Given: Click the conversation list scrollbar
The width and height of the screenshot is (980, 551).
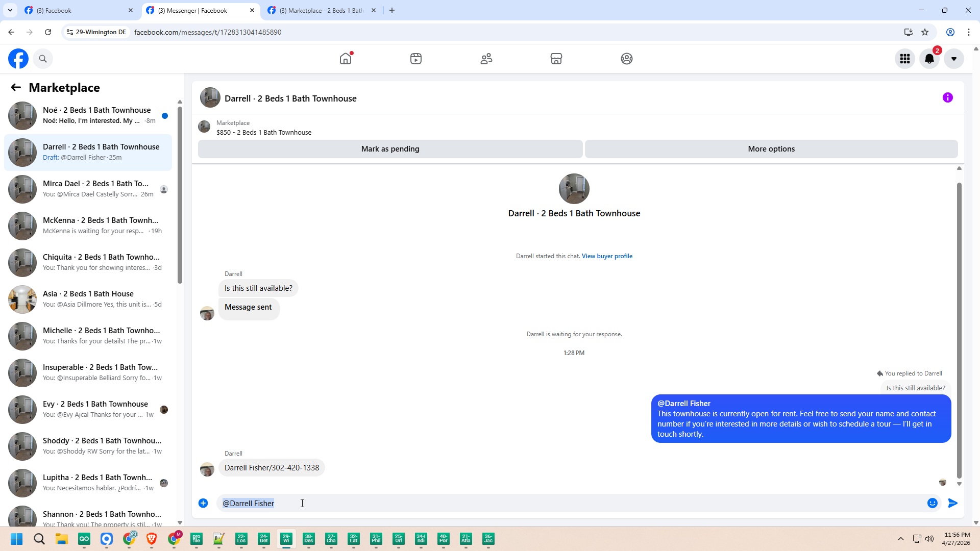Looking at the screenshot, I should click(x=180, y=195).
